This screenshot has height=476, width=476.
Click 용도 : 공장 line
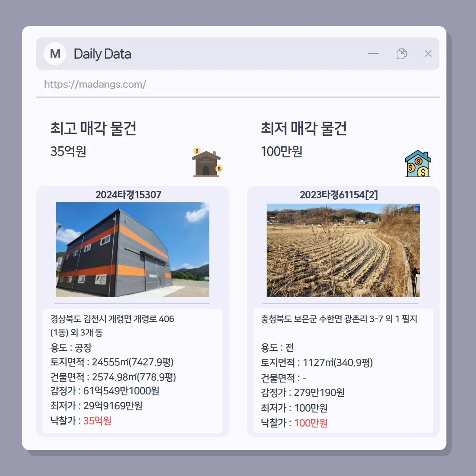tap(71, 348)
